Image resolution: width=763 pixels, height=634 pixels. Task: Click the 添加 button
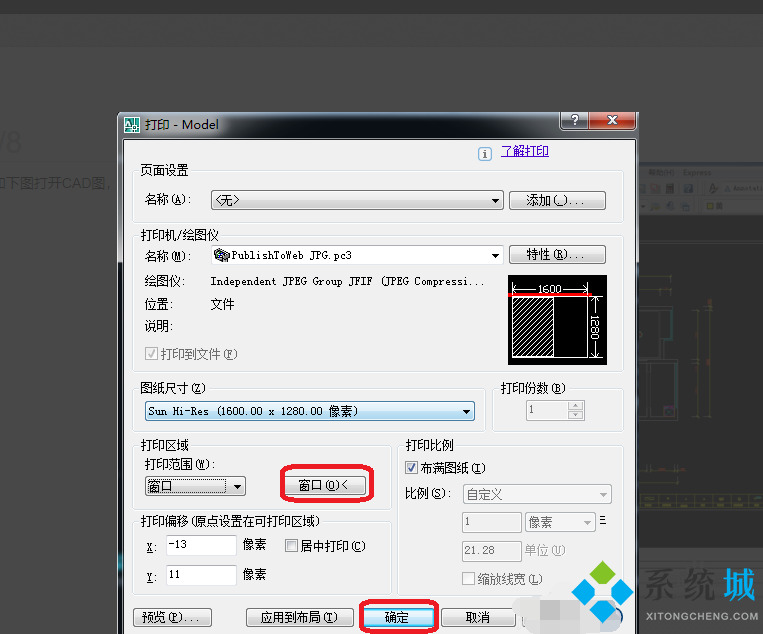(x=557, y=200)
